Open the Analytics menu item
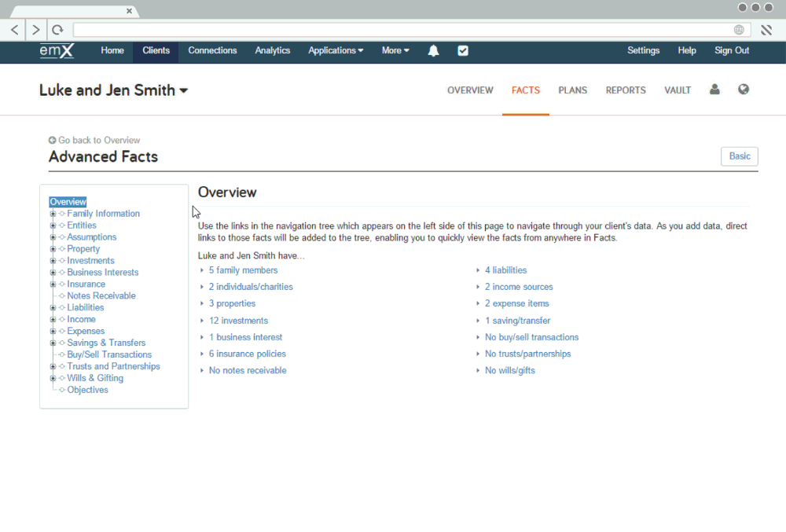Viewport: 786px width, 532px height. 272,50
